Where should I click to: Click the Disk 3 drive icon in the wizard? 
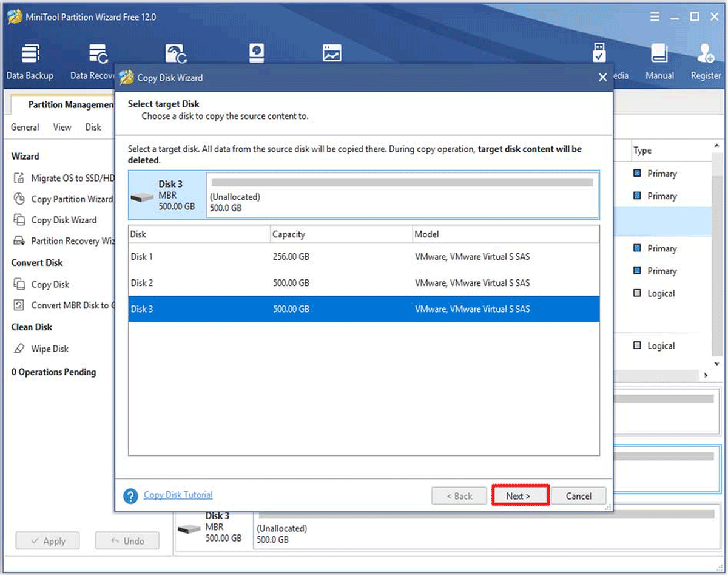click(x=143, y=199)
